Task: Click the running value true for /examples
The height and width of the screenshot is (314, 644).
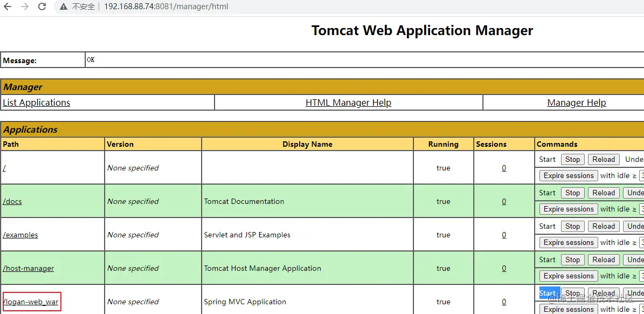Action: tap(443, 235)
